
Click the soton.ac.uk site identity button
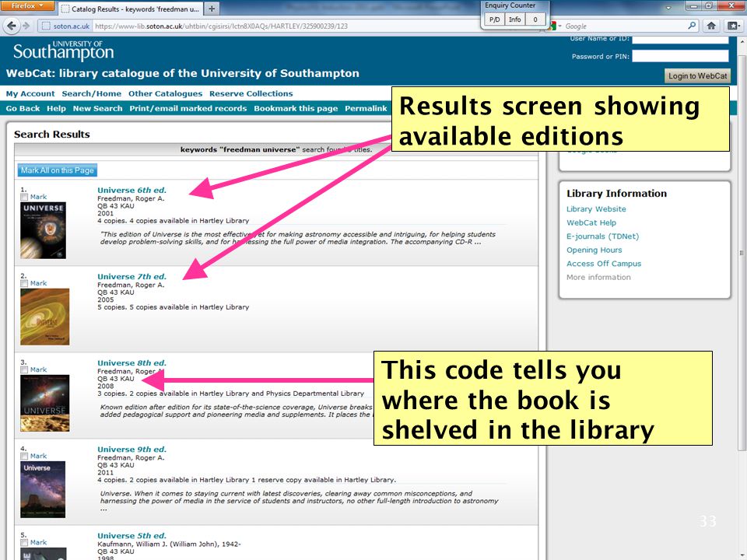[x=65, y=26]
